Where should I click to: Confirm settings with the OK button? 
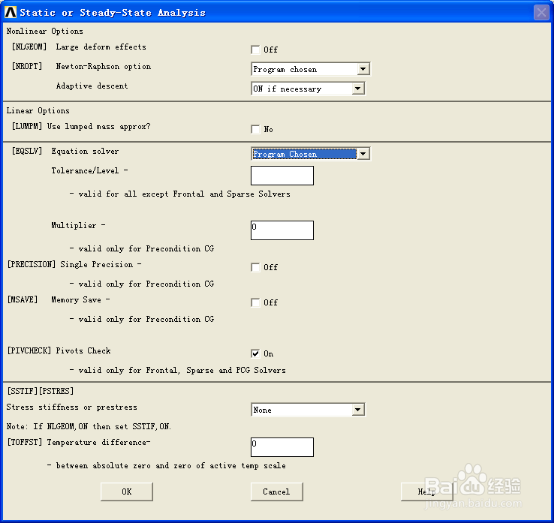click(126, 492)
